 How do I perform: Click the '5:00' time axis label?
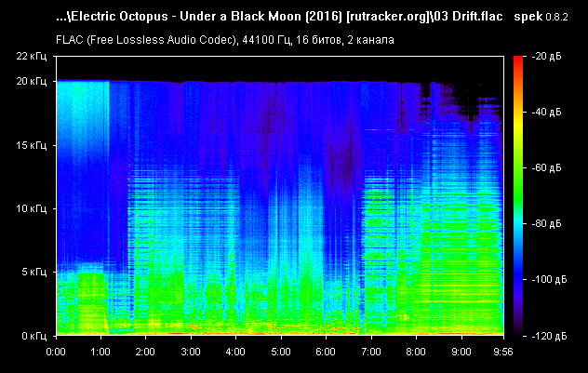point(281,352)
